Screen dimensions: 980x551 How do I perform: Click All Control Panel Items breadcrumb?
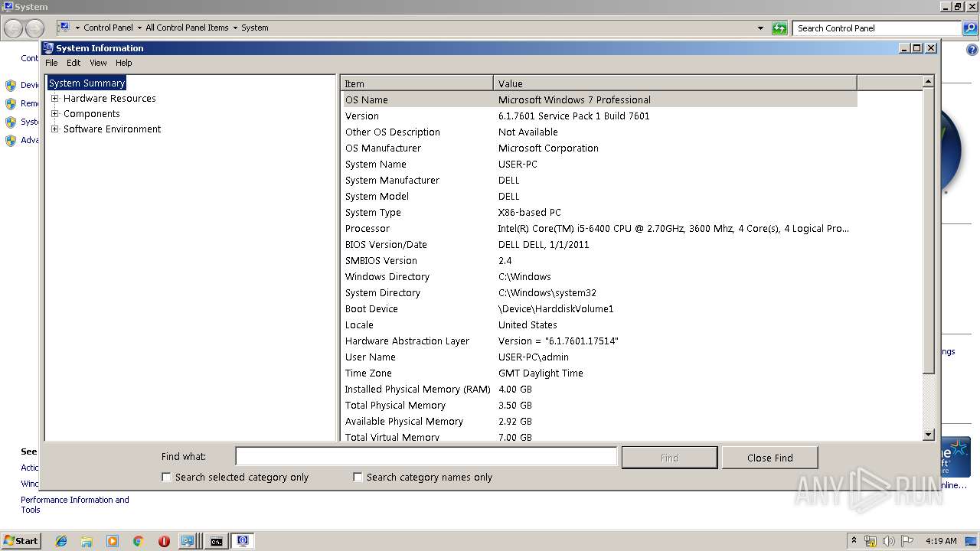point(187,28)
